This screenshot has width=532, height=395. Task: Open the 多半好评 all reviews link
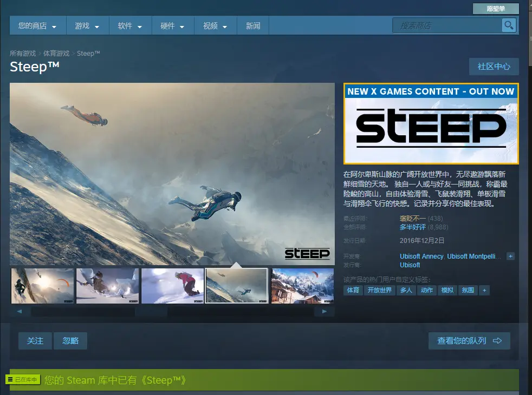click(412, 227)
